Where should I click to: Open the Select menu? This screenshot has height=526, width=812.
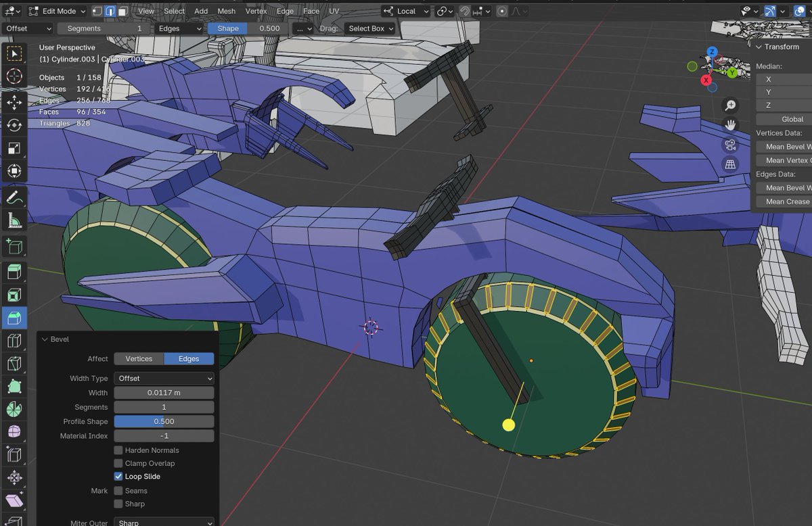point(174,11)
